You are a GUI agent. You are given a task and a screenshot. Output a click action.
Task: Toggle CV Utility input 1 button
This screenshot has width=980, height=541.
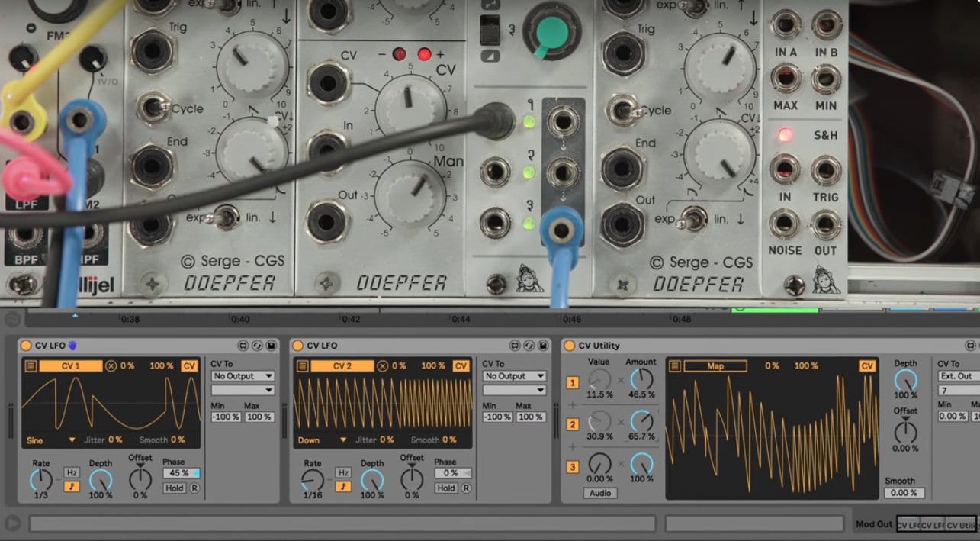(x=573, y=382)
